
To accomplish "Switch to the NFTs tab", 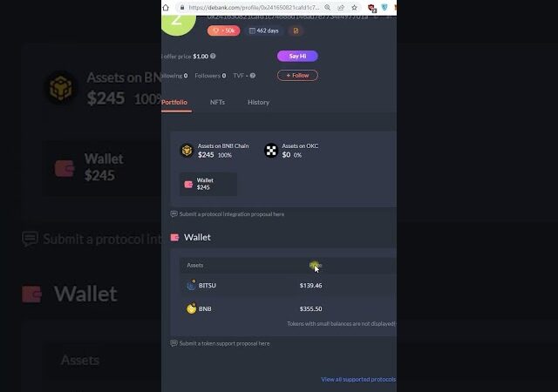I will 217,102.
